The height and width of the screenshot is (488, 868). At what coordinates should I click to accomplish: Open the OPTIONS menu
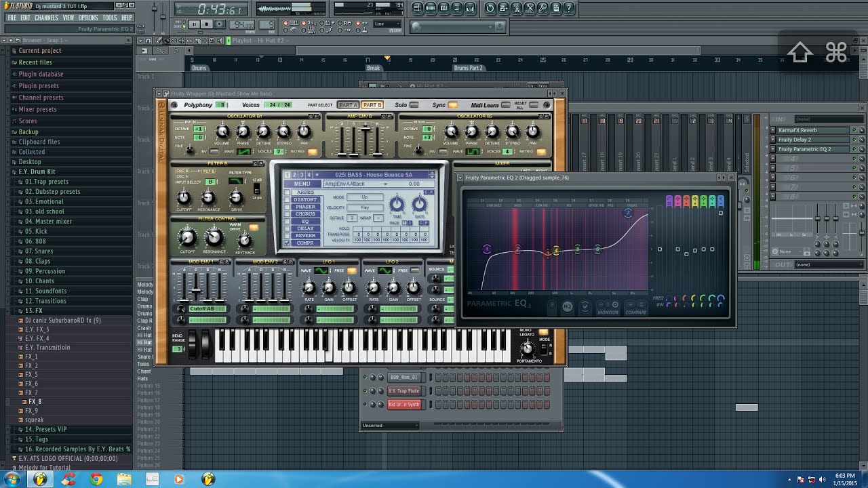(88, 18)
